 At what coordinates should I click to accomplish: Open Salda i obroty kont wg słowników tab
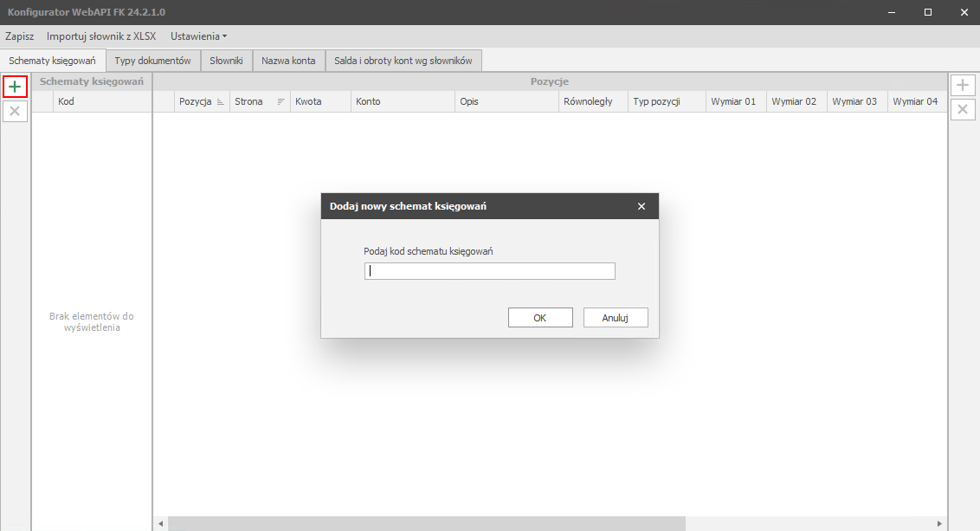pyautogui.click(x=403, y=61)
